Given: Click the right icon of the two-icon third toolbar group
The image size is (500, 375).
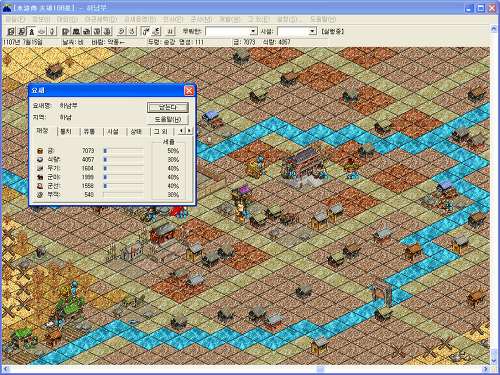Looking at the screenshot, I should (132, 31).
